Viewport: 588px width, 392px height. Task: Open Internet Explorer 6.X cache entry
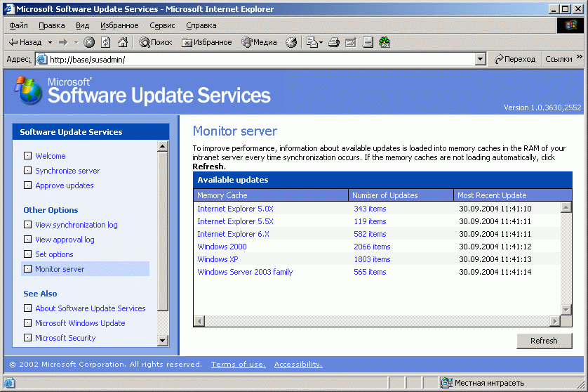[233, 235]
